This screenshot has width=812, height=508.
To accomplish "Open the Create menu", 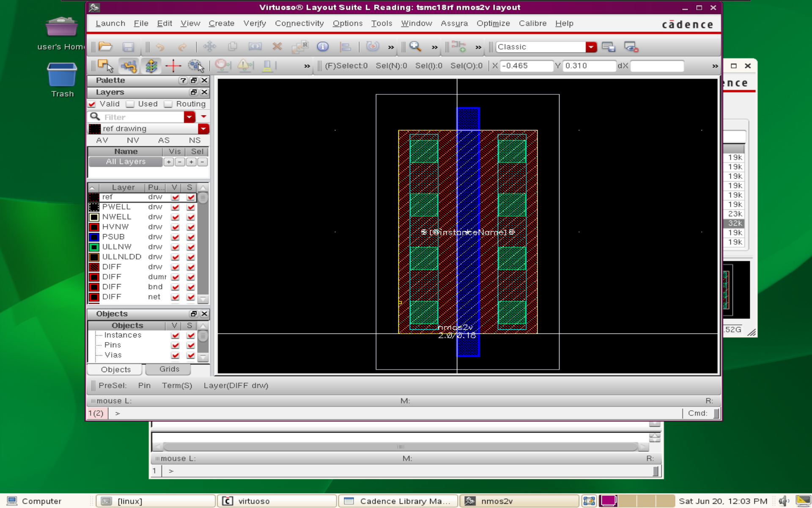I will (x=222, y=24).
